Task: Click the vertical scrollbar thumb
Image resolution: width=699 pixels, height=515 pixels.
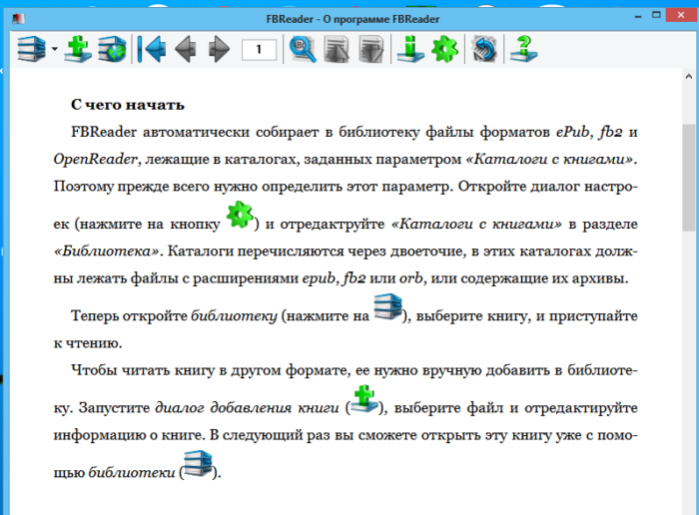Action: [x=688, y=177]
